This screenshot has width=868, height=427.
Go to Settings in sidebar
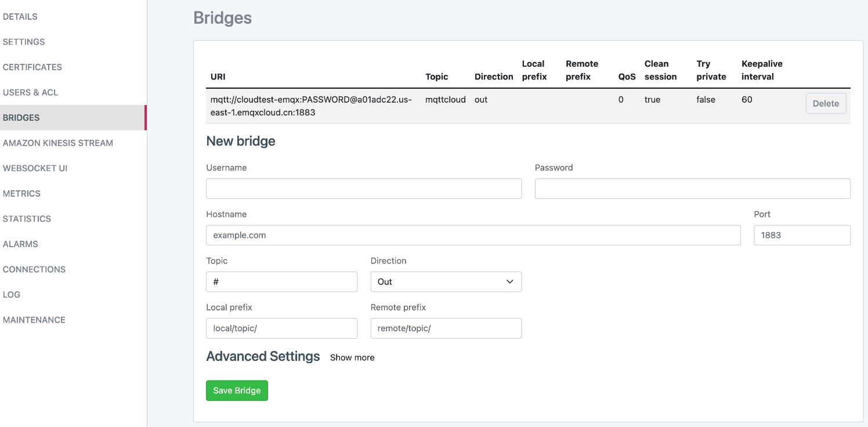coord(24,42)
